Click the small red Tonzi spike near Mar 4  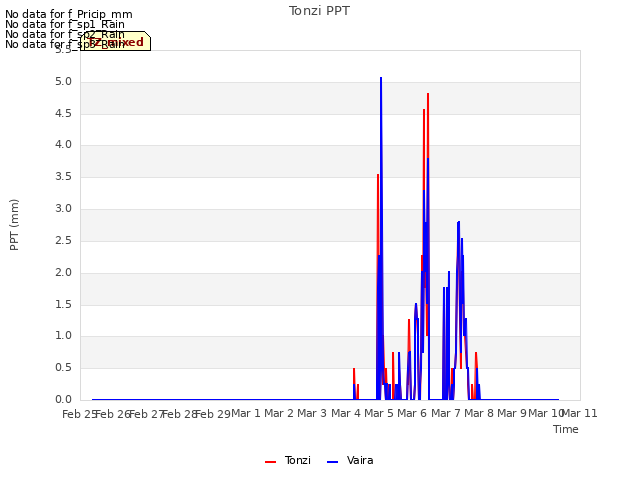coord(354,370)
